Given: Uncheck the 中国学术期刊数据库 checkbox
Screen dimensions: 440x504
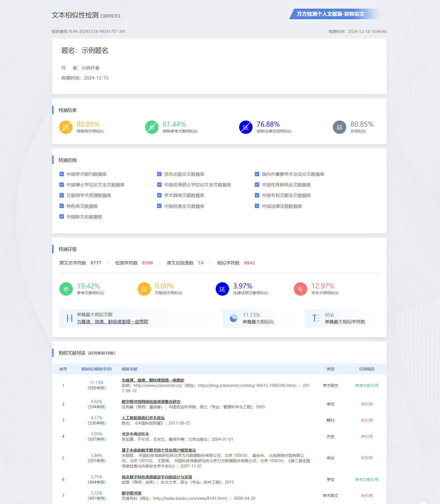Looking at the screenshot, I should (62, 174).
